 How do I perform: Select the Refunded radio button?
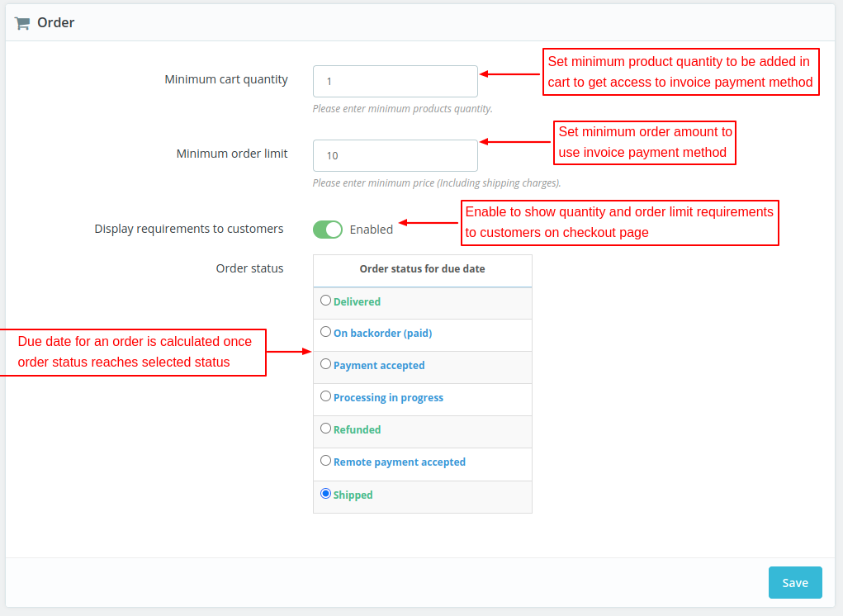325,429
